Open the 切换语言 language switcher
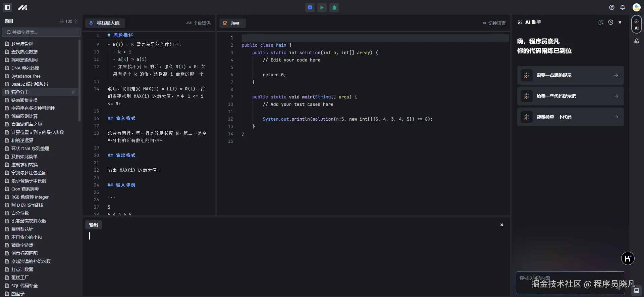Screen dimensions: 644x297 (x=494, y=23)
